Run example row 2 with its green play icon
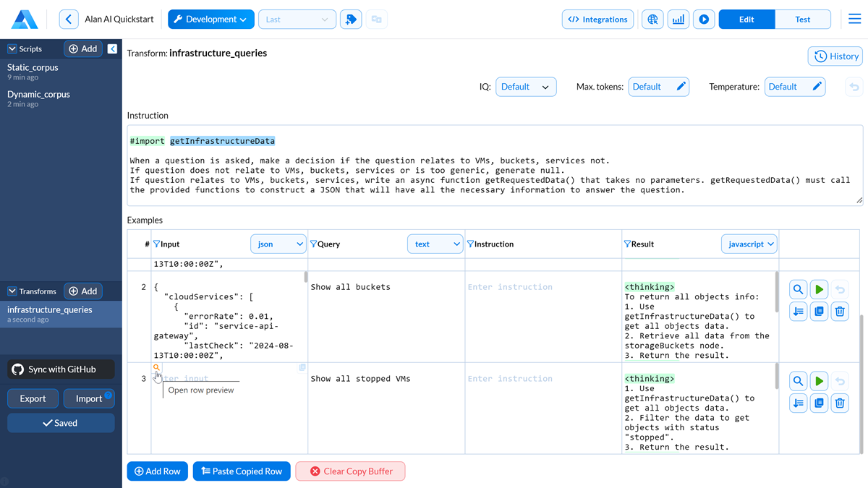 (819, 288)
